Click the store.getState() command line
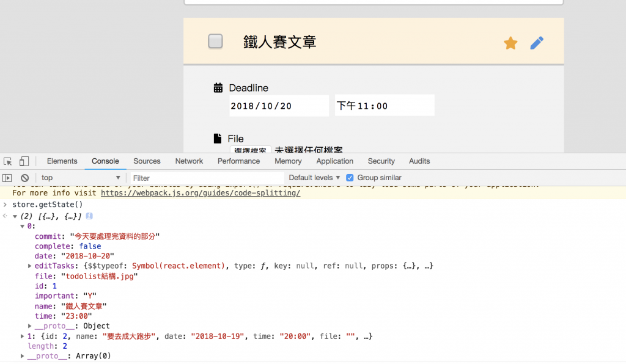The height and width of the screenshot is (364, 626). (48, 205)
